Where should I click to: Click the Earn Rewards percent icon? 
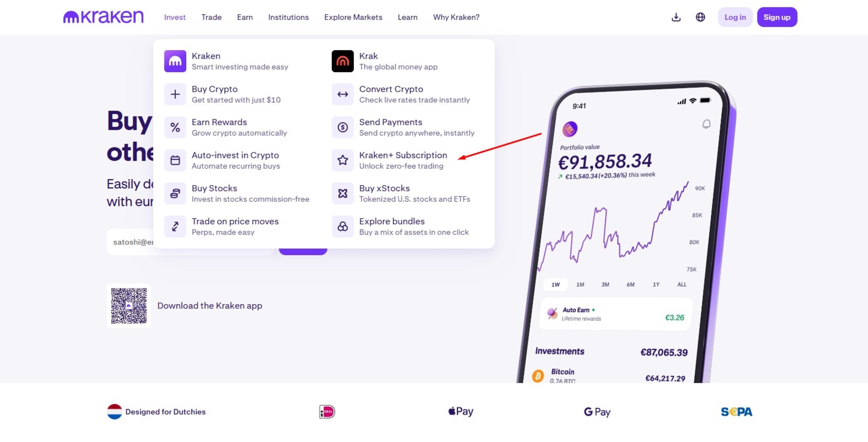[x=175, y=127]
